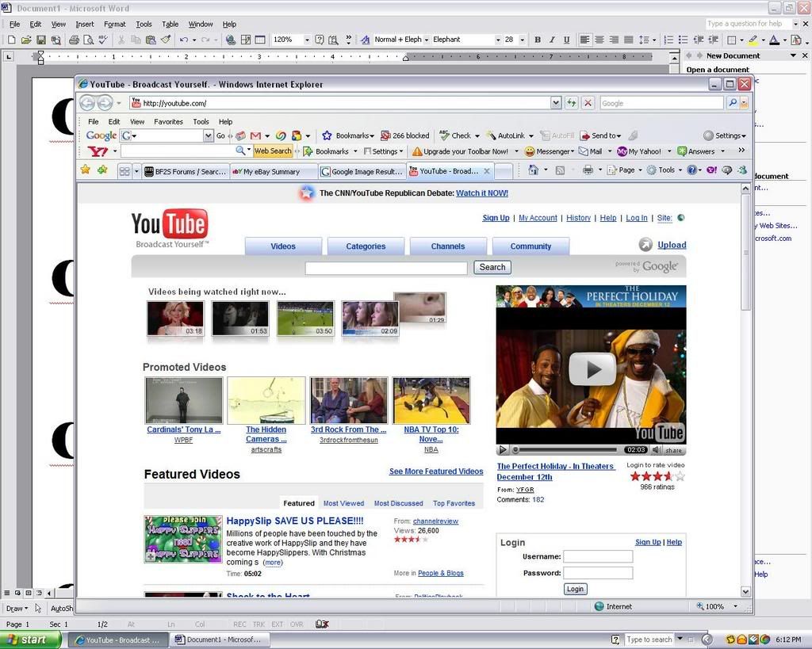This screenshot has height=649, width=812.
Task: Insert a table using Word's Insert Table icon
Action: pos(260,40)
